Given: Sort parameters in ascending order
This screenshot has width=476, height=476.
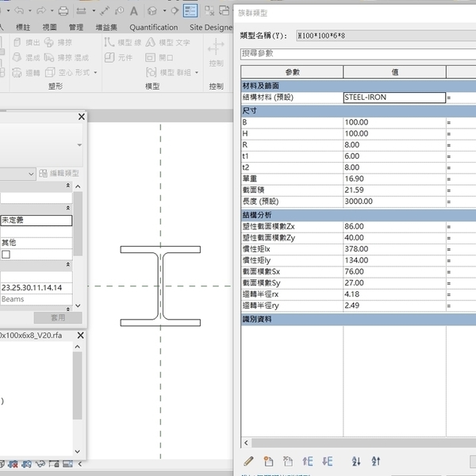Looking at the screenshot, I should click(356, 461).
